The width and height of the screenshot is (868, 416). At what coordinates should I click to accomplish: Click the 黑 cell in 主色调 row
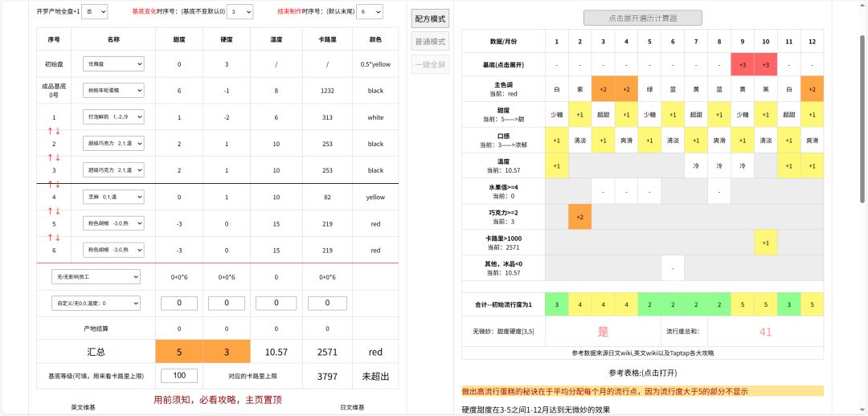point(766,89)
